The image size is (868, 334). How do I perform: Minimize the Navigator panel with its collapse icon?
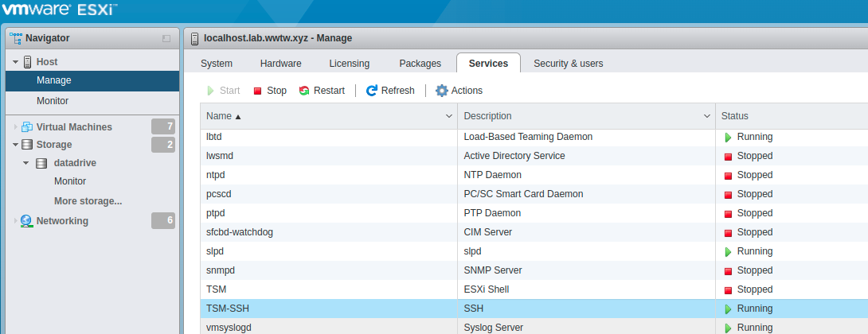(166, 39)
